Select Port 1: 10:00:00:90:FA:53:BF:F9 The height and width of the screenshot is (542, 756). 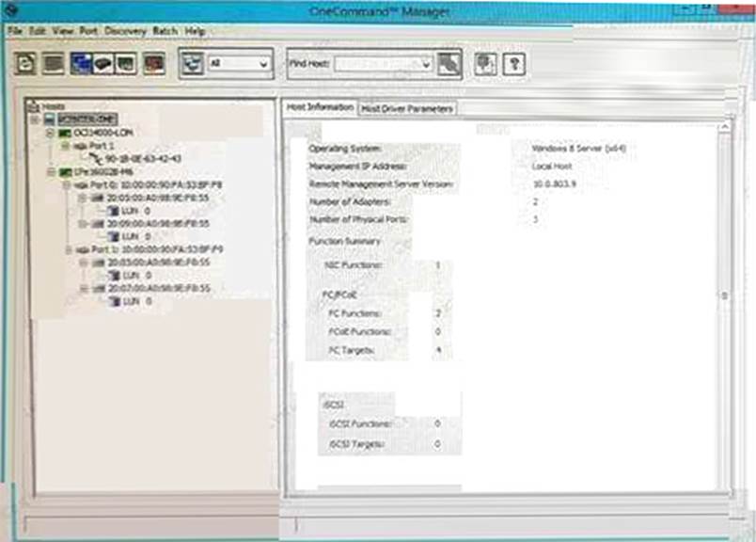click(x=157, y=250)
